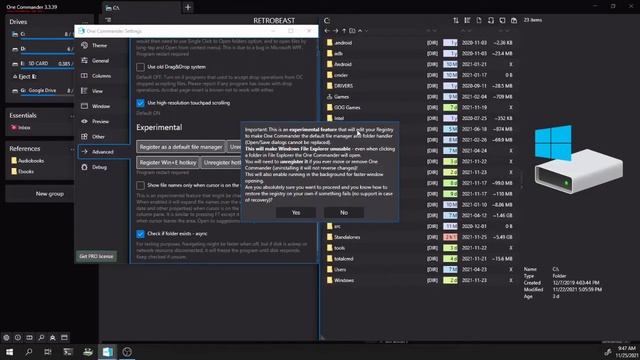The width and height of the screenshot is (640, 360).
Task: Switch to the C:\ tab
Action: (x=141, y=8)
